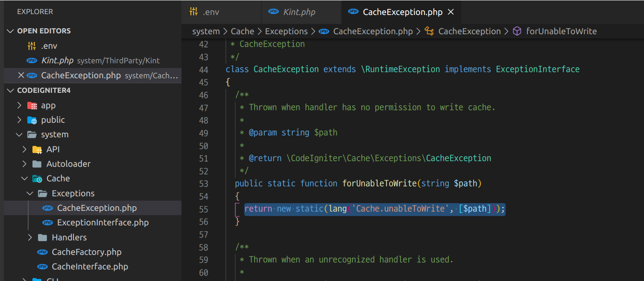Click the .env settings icon in tab bar
Image resolution: width=644 pixels, height=281 pixels.
click(x=194, y=12)
